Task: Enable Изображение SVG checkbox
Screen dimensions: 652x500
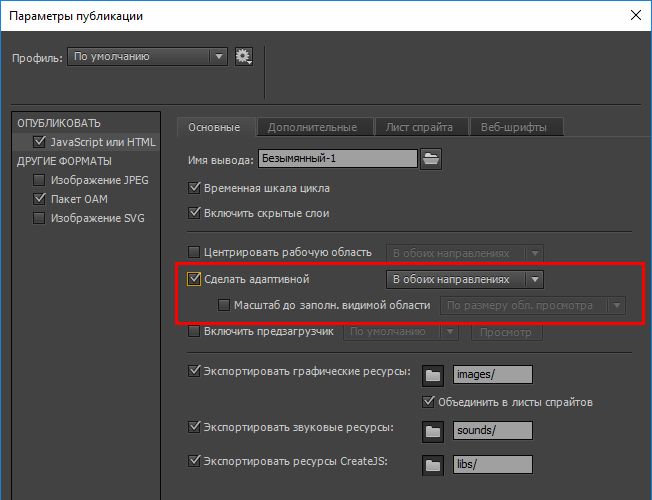Action: pyautogui.click(x=39, y=218)
